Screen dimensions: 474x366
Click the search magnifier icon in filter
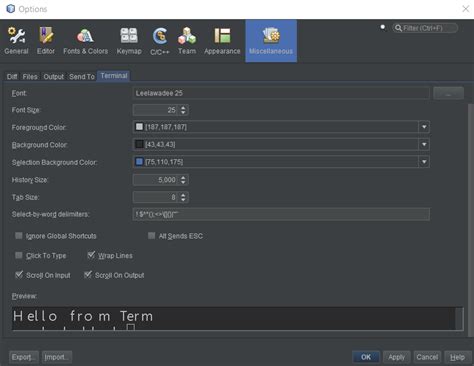pyautogui.click(x=398, y=28)
